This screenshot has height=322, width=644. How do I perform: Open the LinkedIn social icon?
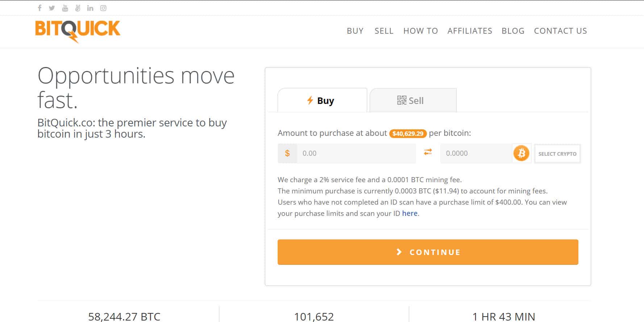pyautogui.click(x=90, y=8)
